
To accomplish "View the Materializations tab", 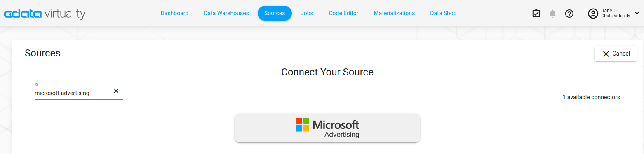I will point(394,13).
